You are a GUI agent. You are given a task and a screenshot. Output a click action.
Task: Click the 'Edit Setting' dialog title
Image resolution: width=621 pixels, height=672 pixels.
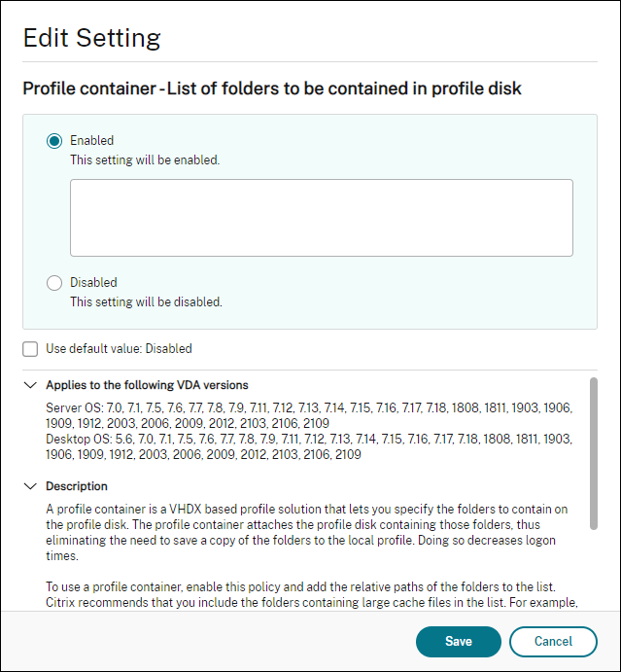(x=91, y=38)
